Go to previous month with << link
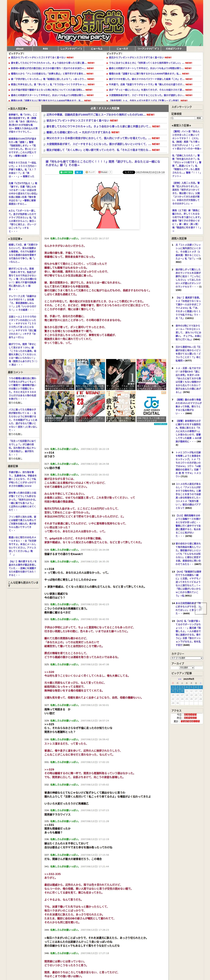This screenshot has width=210, height=980. coord(180,679)
